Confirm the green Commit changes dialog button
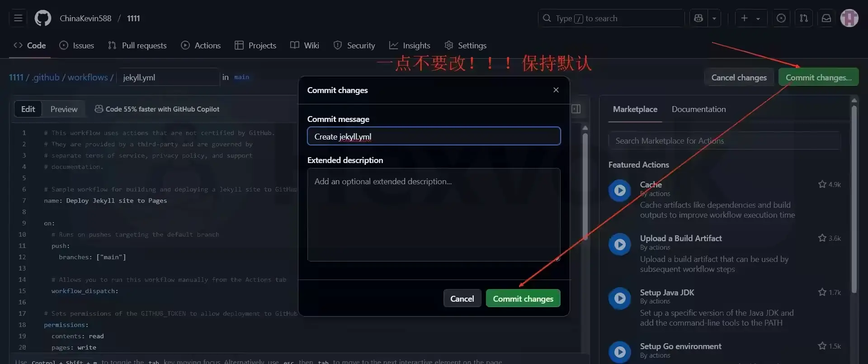868x364 pixels. pyautogui.click(x=523, y=299)
